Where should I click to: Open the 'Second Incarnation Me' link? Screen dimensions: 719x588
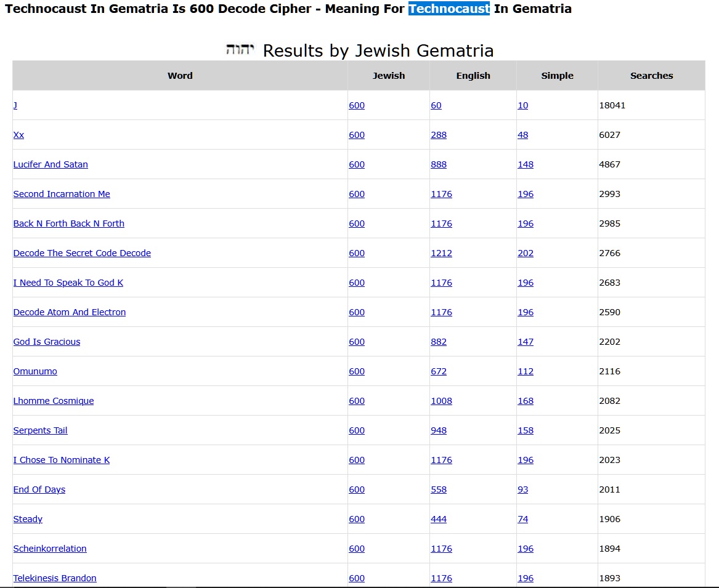click(x=62, y=194)
